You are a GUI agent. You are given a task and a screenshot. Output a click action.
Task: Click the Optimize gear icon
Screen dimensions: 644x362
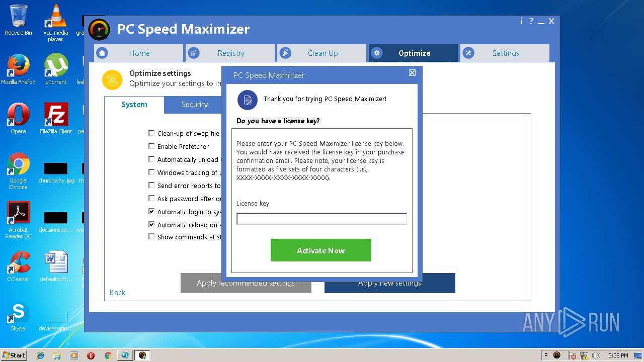coord(377,53)
